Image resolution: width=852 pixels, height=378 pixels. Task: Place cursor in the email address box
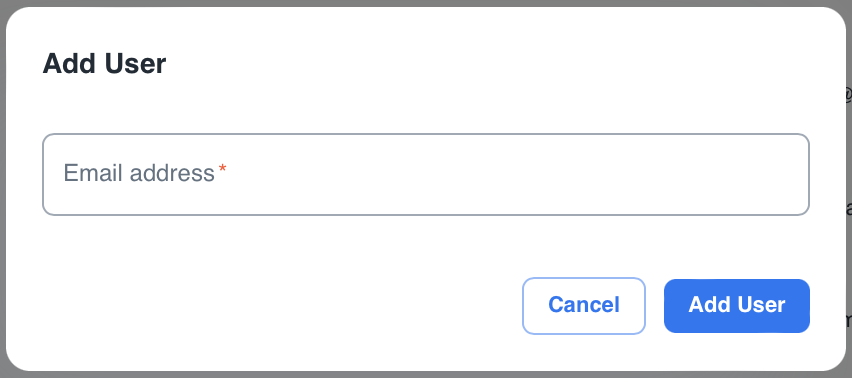(426, 174)
